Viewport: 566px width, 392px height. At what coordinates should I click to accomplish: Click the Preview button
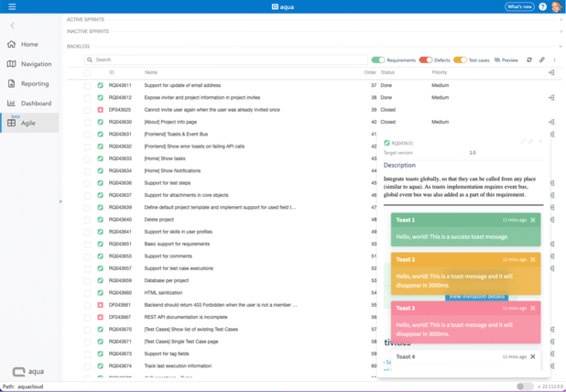(x=506, y=60)
